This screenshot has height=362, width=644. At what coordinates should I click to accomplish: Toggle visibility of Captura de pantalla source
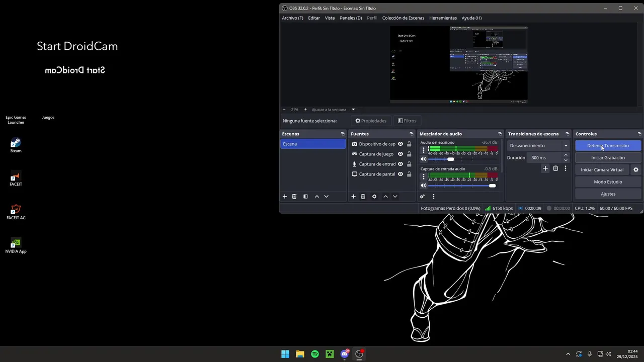click(x=400, y=174)
